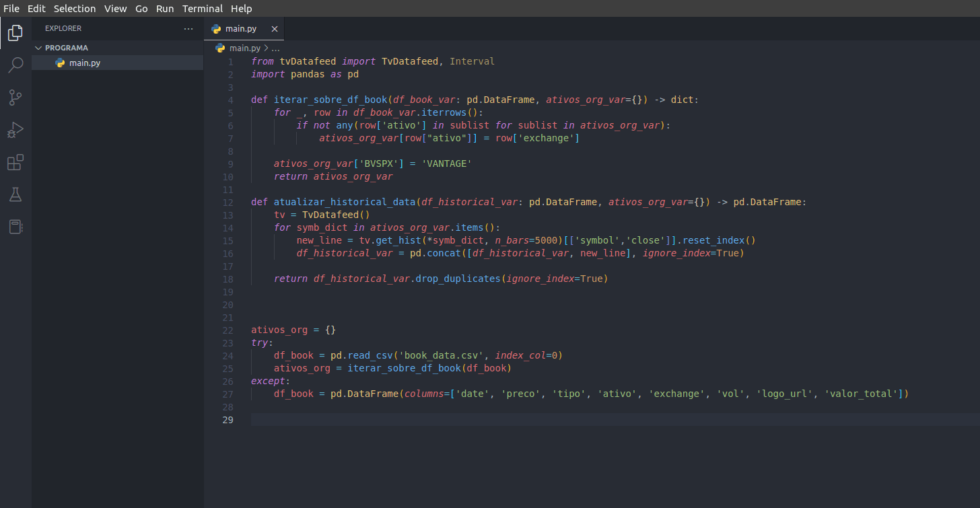Image resolution: width=980 pixels, height=508 pixels.
Task: Open the Run menu
Action: [x=165, y=9]
